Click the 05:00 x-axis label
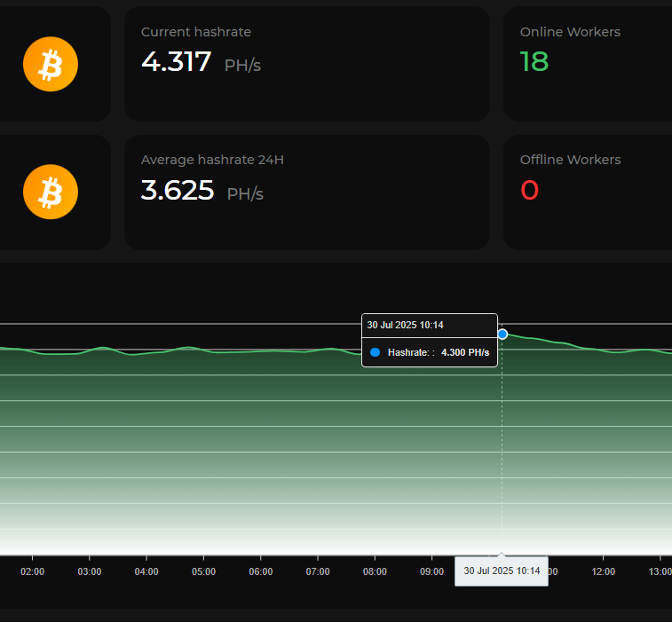This screenshot has width=672, height=622. click(203, 572)
